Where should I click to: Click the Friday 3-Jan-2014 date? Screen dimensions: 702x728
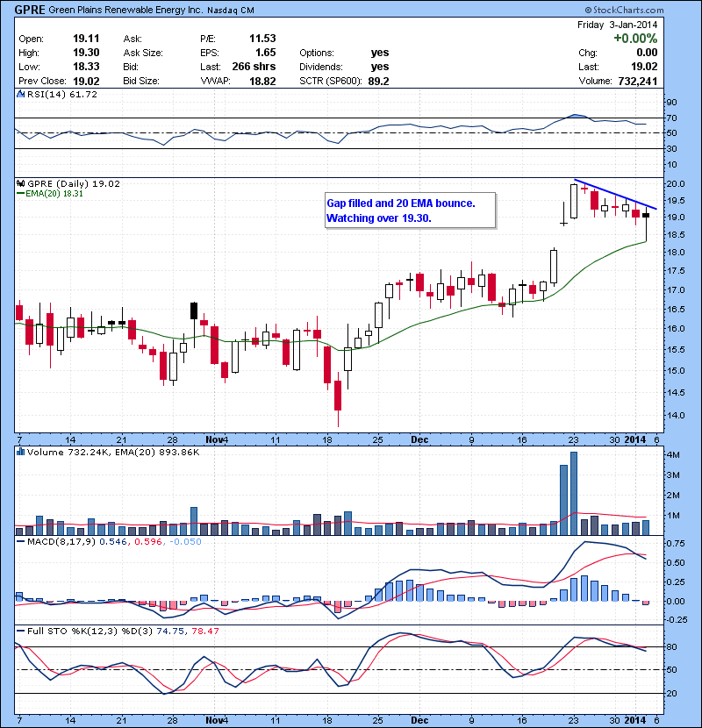(x=617, y=25)
